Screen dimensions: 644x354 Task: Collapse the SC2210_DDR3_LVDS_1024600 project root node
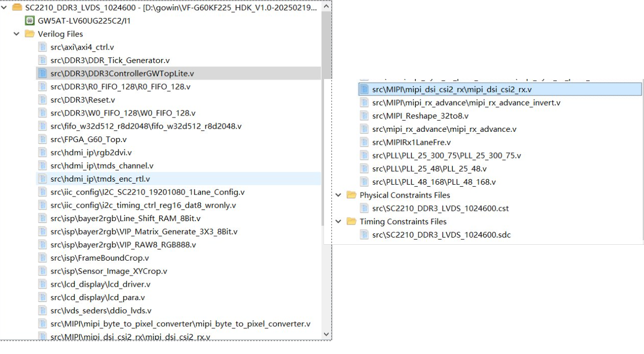pyautogui.click(x=5, y=8)
